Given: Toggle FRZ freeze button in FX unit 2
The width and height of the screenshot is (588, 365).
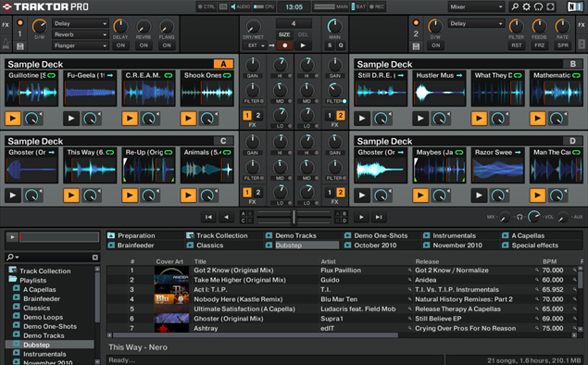Looking at the screenshot, I should coord(540,45).
